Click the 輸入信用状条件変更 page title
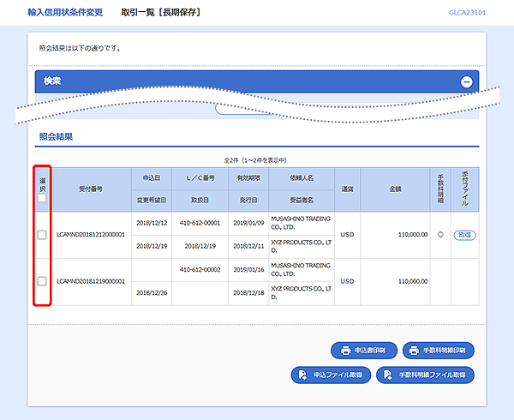 pyautogui.click(x=65, y=13)
